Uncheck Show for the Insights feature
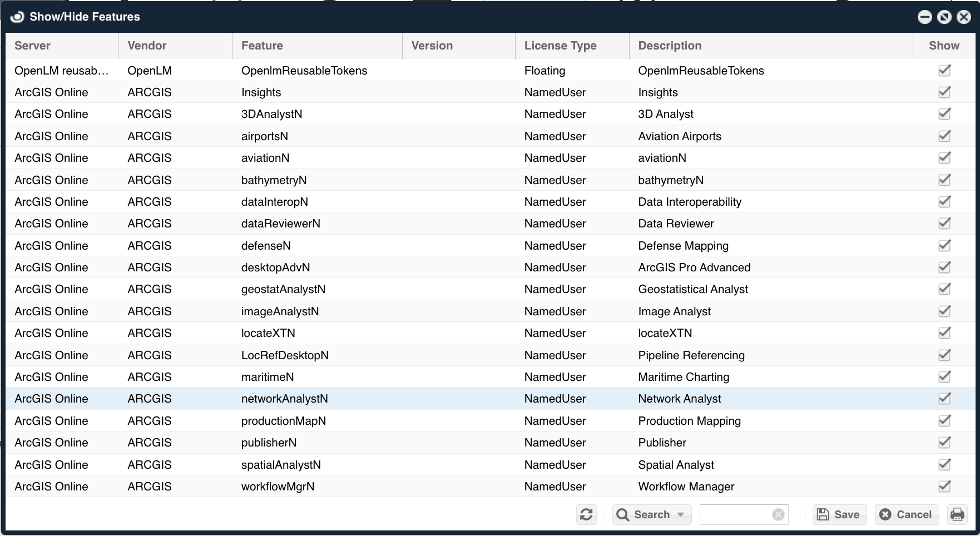Image resolution: width=980 pixels, height=536 pixels. [944, 92]
